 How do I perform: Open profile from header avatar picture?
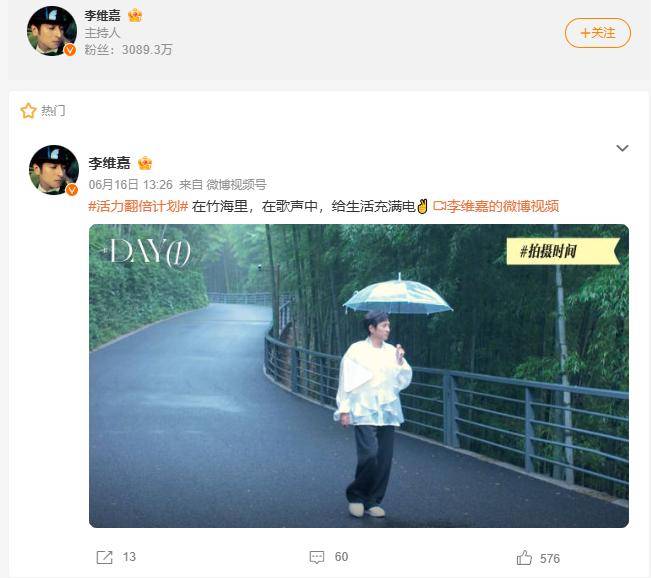pyautogui.click(x=51, y=31)
